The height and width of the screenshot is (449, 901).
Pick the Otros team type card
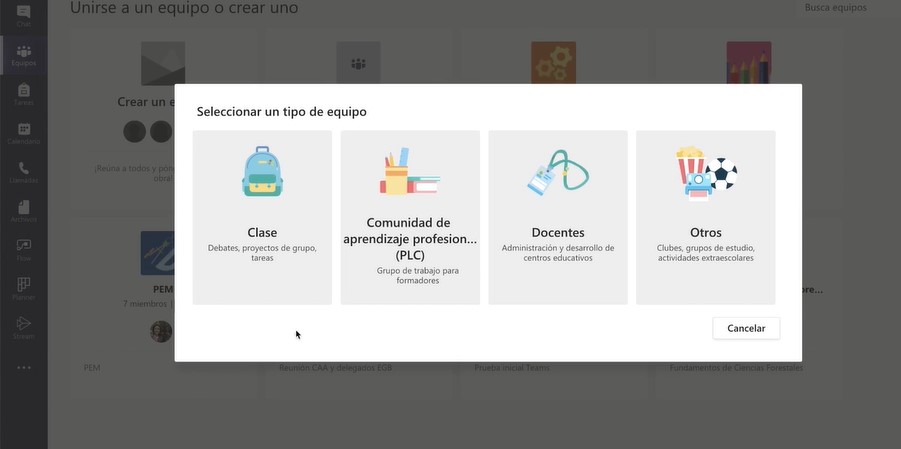(706, 217)
